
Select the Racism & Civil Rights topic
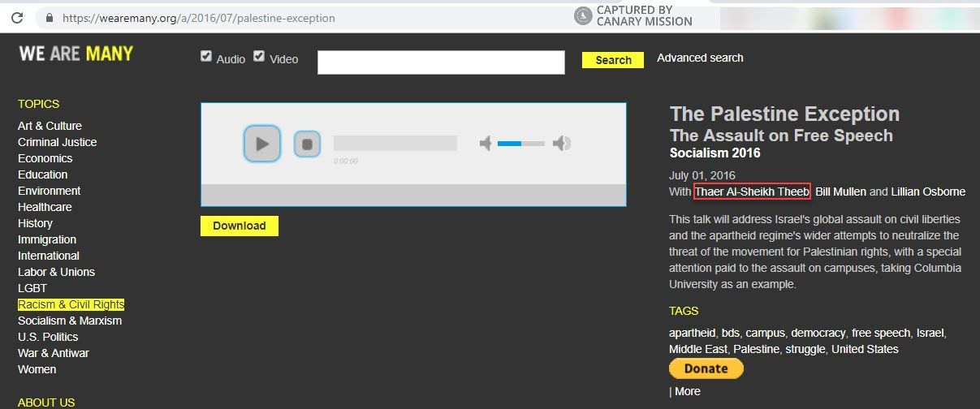click(x=71, y=304)
